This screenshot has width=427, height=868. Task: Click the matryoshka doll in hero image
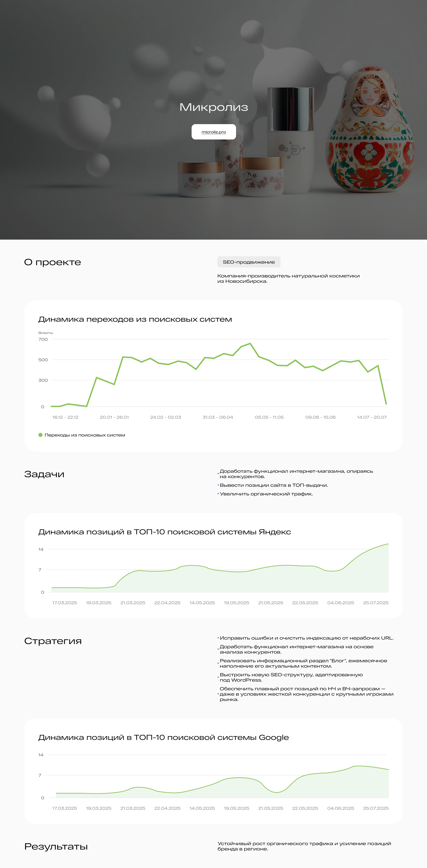click(370, 130)
